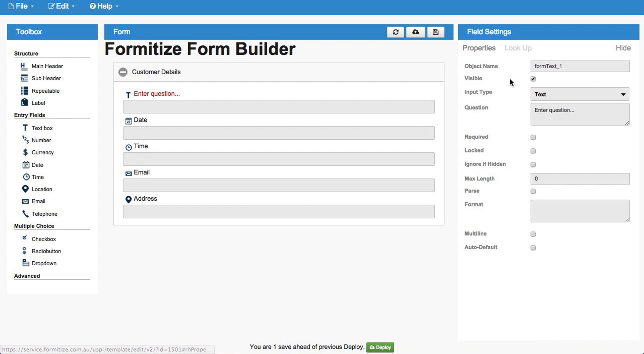This screenshot has width=644, height=354.
Task: Click the Address answer field in the form
Action: coord(279,212)
